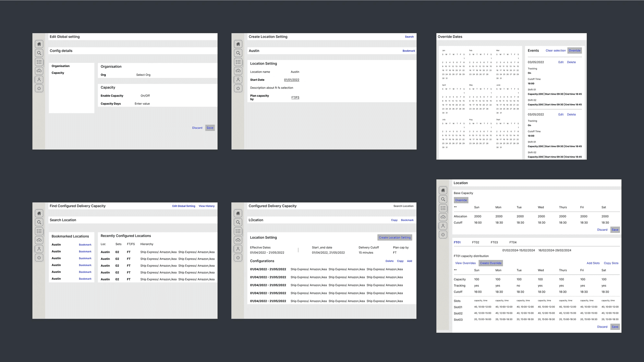The image size is (644, 362).
Task: Click power icon in Base Capacity Location frame
Action: pyautogui.click(x=443, y=235)
